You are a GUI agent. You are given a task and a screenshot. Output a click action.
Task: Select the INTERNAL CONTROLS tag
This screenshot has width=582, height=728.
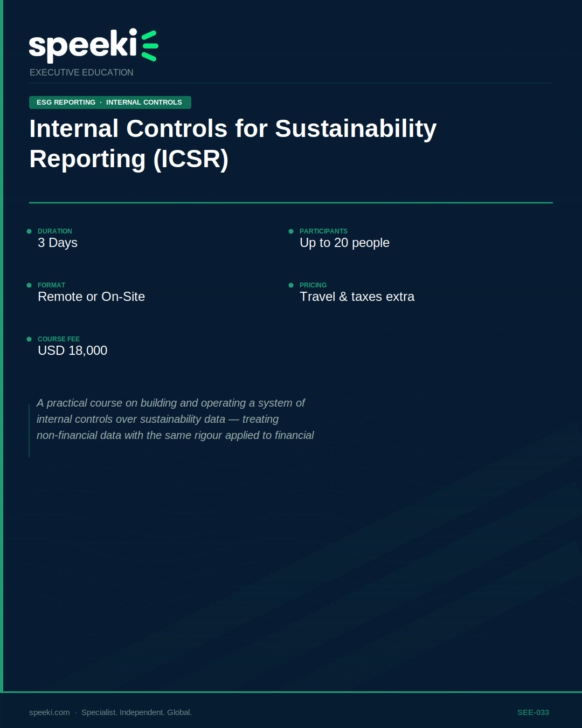144,102
